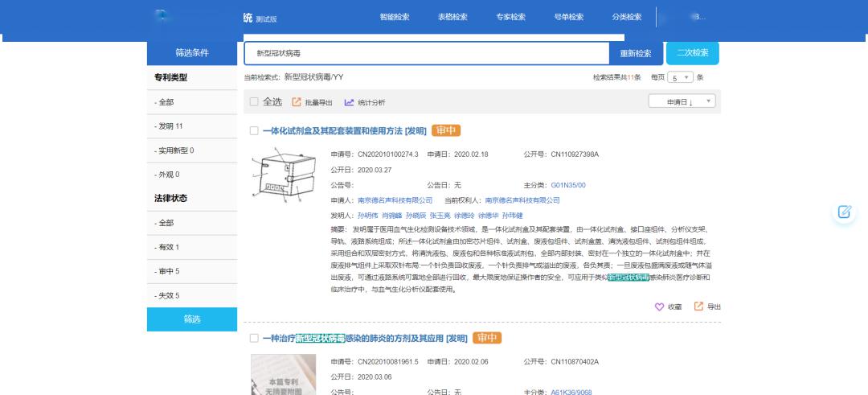Tick the 全选 select-all checkbox
The image size is (868, 395).
pos(253,102)
